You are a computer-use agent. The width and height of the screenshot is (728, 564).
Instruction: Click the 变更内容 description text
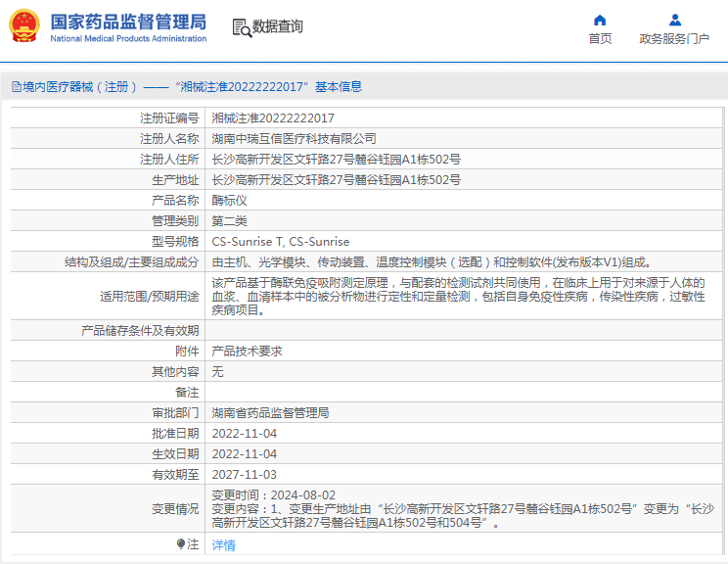pyautogui.click(x=463, y=516)
